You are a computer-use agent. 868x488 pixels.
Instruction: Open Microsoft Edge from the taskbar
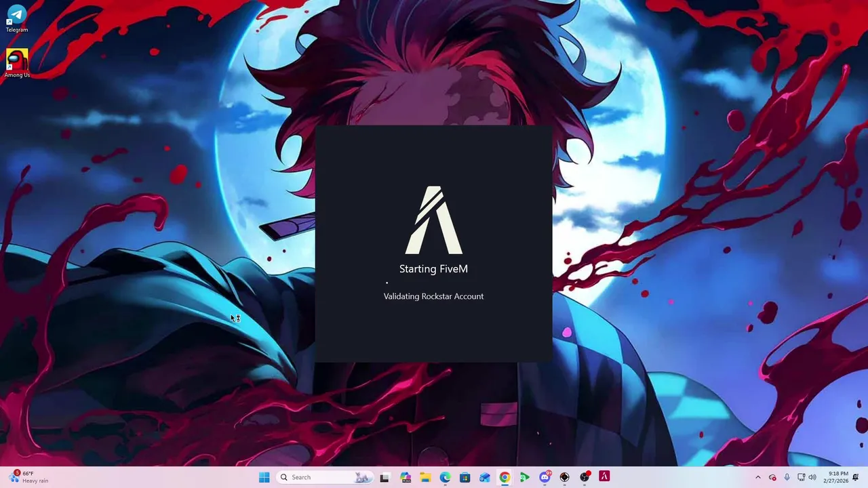(445, 477)
